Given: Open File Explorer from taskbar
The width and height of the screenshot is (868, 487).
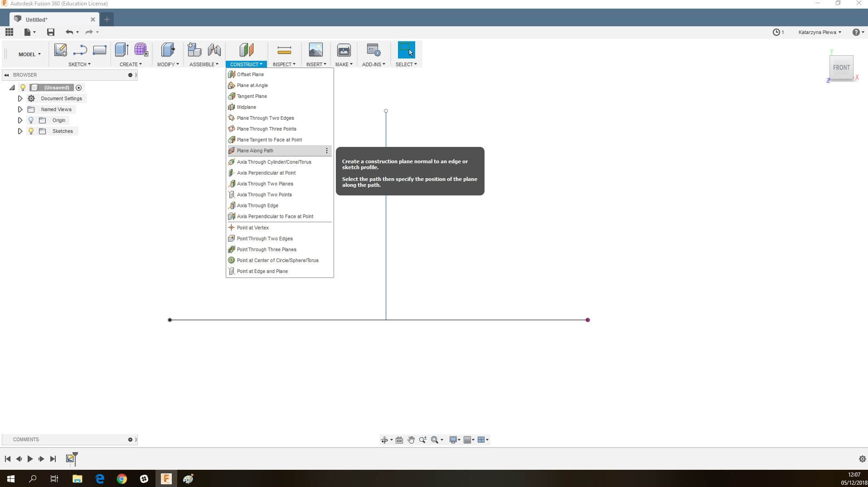Looking at the screenshot, I should pos(78,479).
